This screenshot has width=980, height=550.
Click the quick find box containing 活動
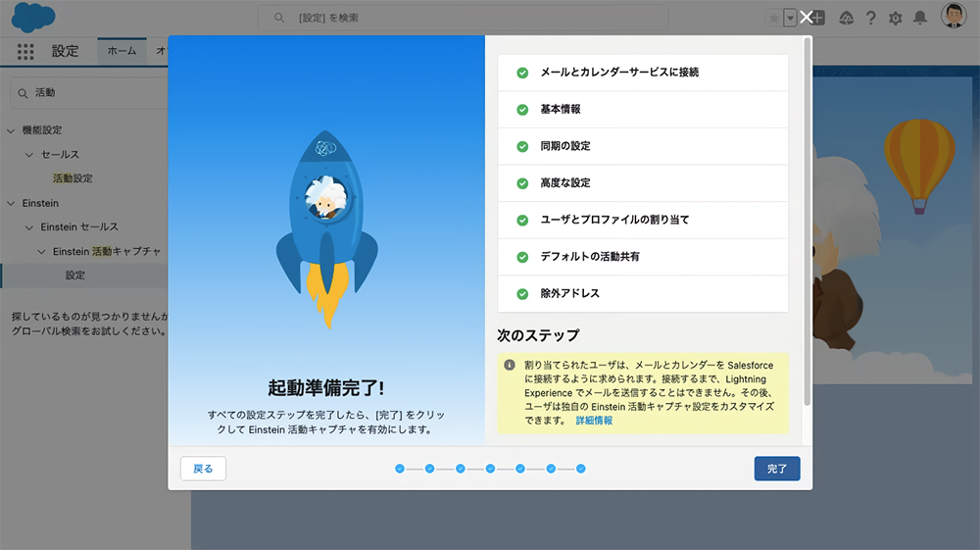(x=89, y=93)
